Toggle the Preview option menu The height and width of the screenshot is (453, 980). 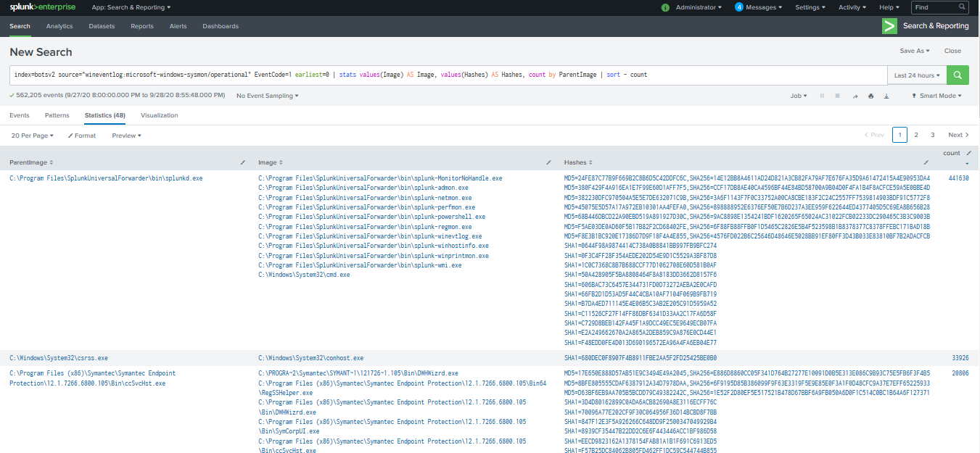point(126,136)
